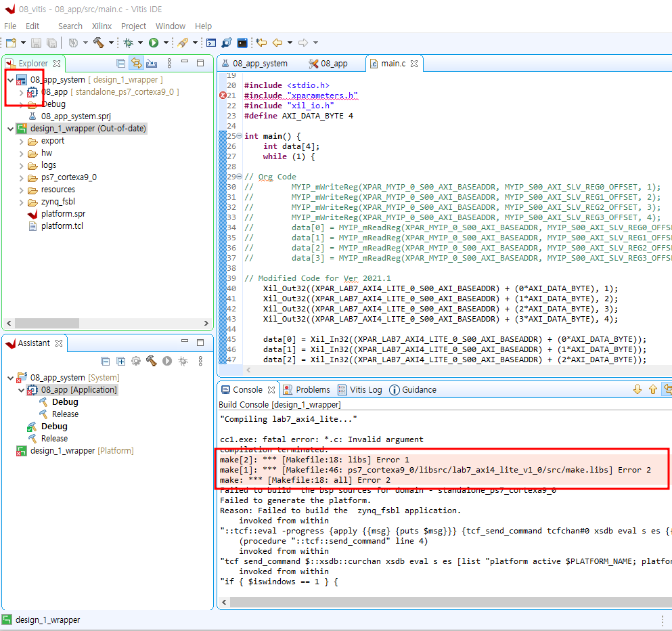The image size is (672, 631).
Task: Click console horizontal scroll left arrow
Action: coord(224,603)
